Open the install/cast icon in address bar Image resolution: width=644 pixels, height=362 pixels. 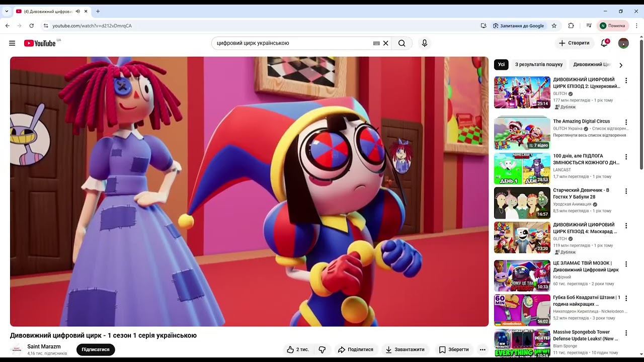(484, 26)
